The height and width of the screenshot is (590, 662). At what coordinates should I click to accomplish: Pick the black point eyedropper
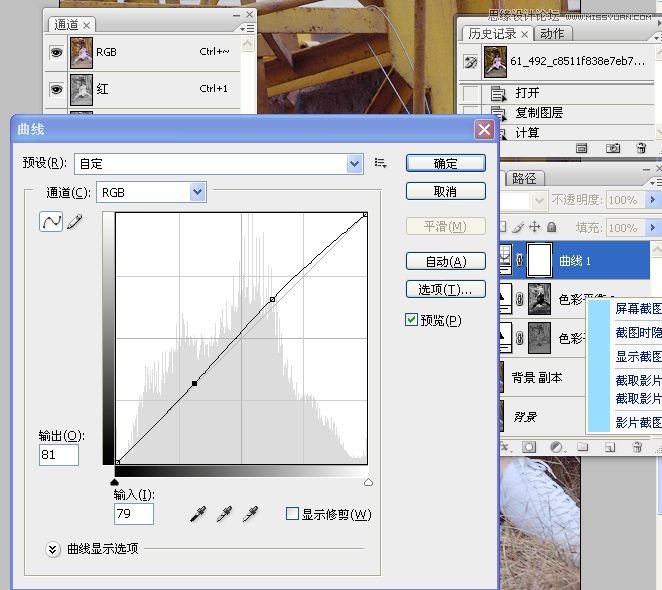198,514
